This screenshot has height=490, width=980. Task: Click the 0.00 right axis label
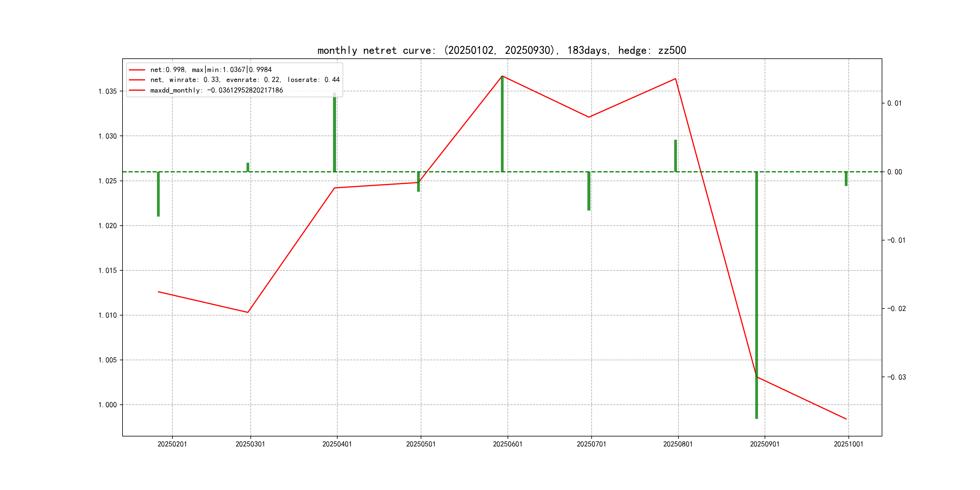[894, 172]
